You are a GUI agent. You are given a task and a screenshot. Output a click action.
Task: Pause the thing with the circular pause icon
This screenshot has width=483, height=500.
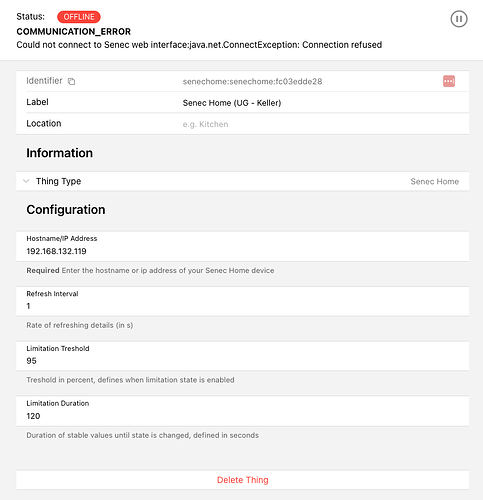tap(459, 19)
